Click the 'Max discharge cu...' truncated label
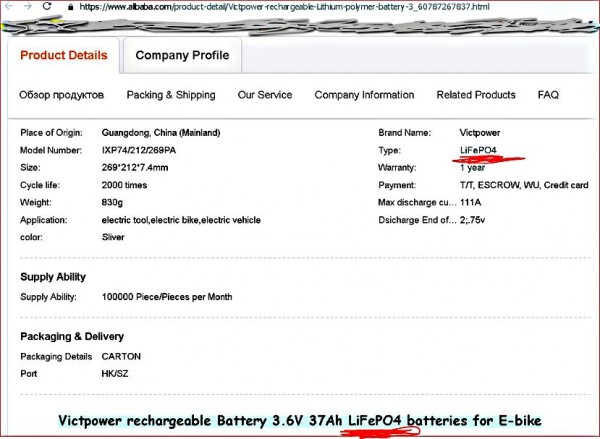This screenshot has width=600, height=439. pos(417,202)
